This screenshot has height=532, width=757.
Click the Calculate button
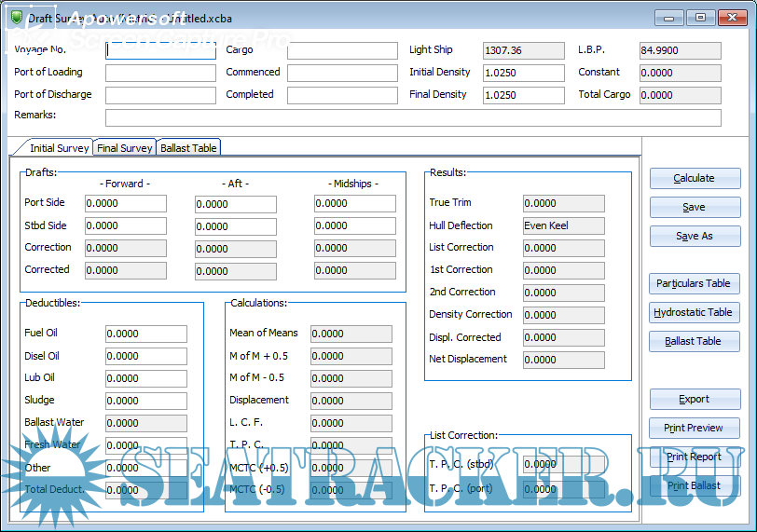coord(695,178)
